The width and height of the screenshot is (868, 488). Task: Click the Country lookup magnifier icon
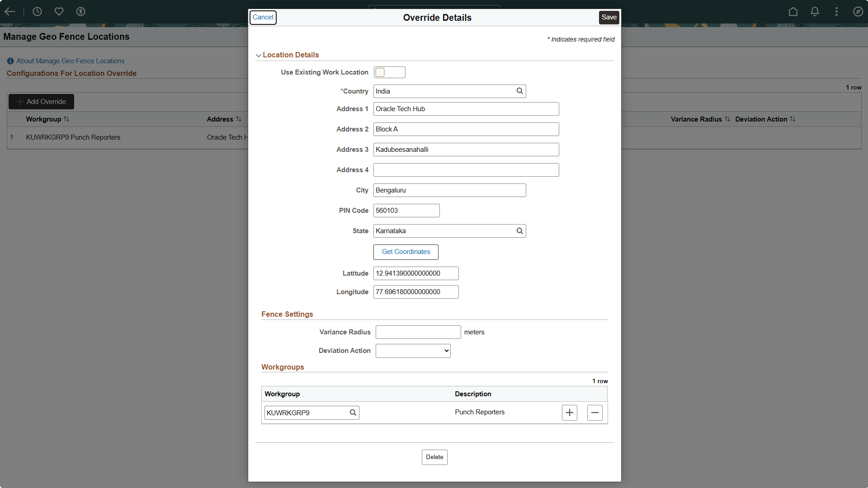[x=519, y=91]
